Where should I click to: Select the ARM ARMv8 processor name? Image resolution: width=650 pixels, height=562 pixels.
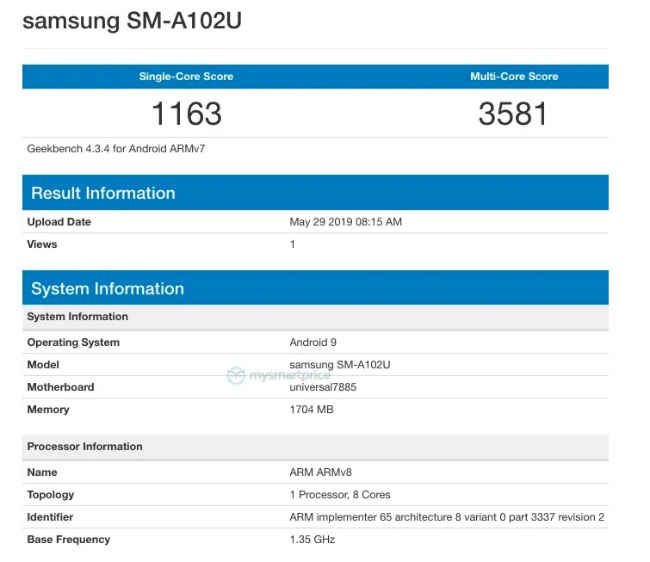click(x=320, y=472)
